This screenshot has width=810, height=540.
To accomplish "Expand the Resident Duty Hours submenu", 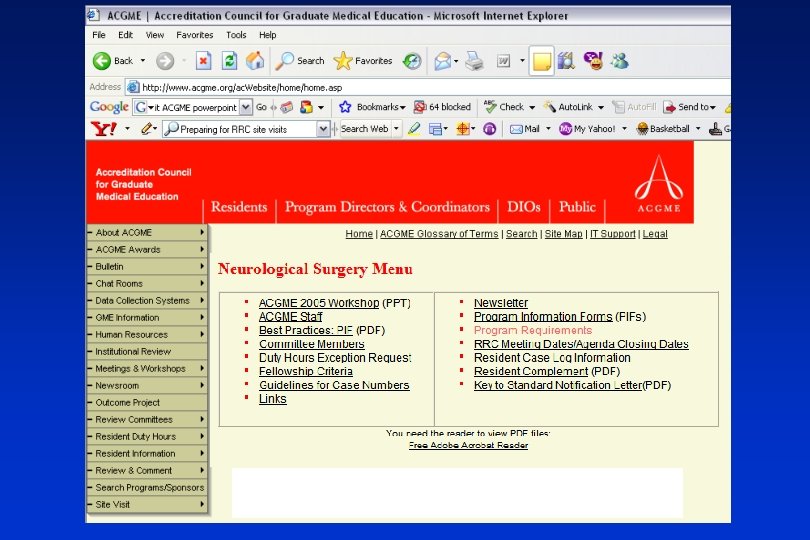I will pos(202,436).
